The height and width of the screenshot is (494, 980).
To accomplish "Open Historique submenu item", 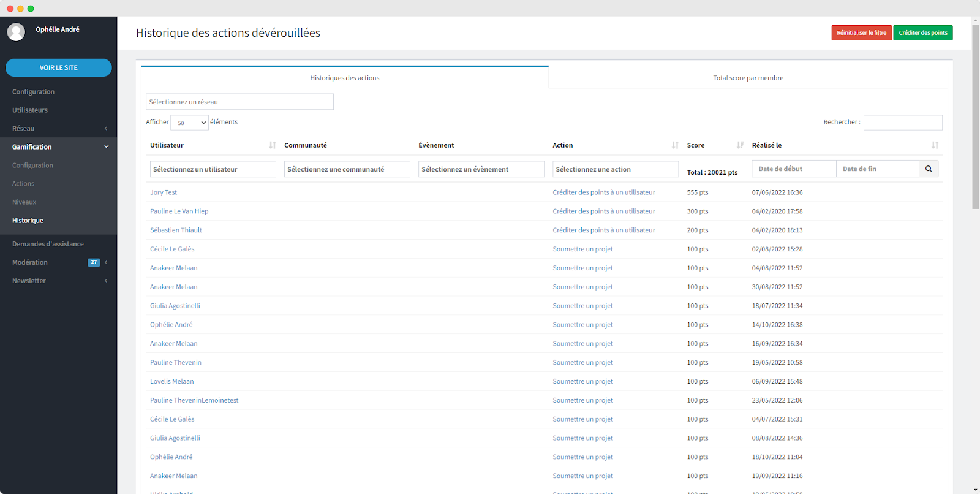I will tap(28, 221).
